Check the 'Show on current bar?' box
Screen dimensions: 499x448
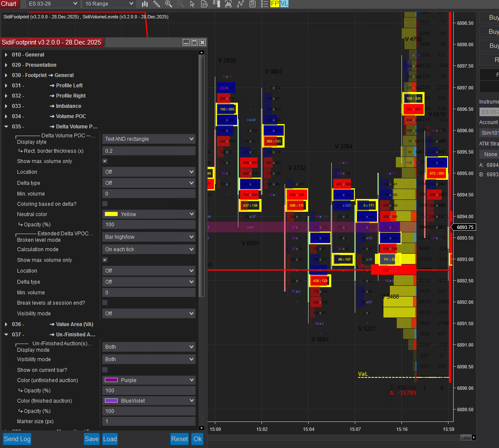(105, 370)
